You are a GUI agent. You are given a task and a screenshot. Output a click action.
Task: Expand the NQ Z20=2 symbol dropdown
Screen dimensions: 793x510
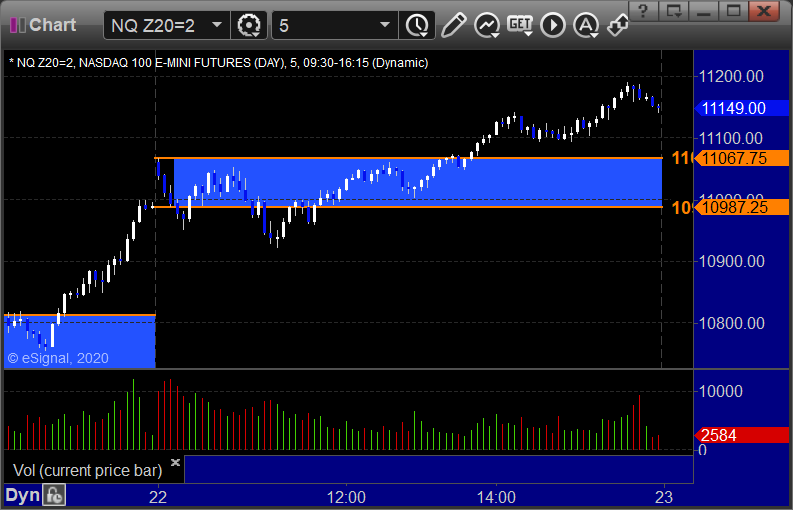click(x=217, y=25)
